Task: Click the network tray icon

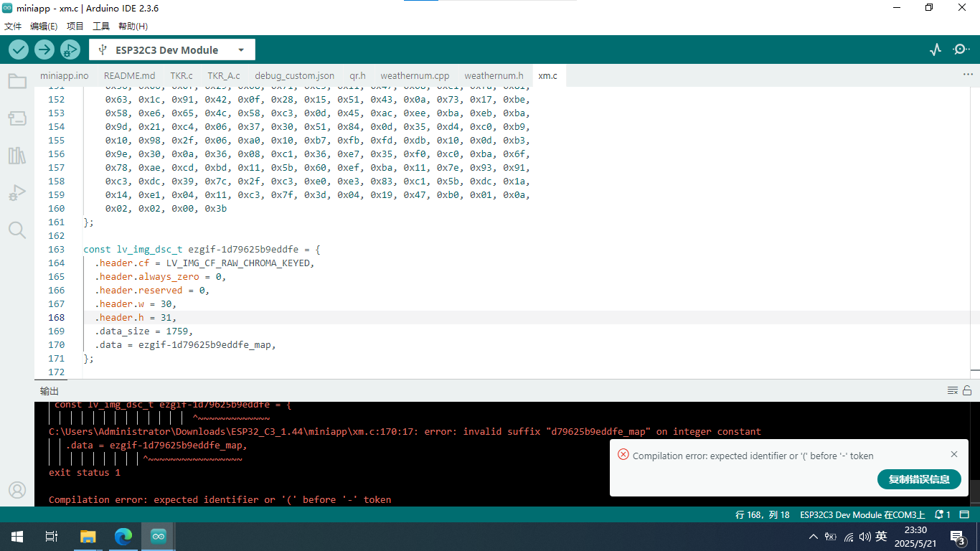Action: coord(848,536)
